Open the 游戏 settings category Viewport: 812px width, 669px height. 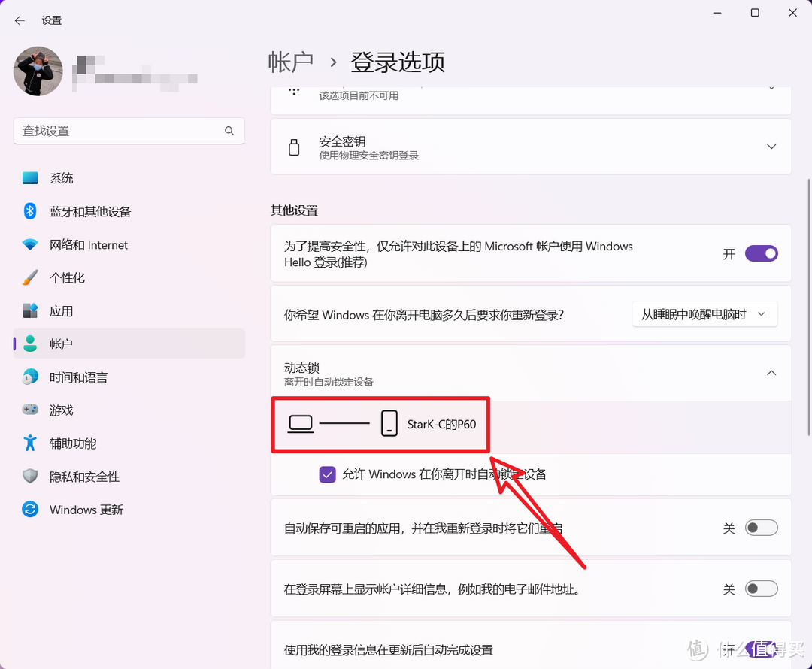pos(129,410)
